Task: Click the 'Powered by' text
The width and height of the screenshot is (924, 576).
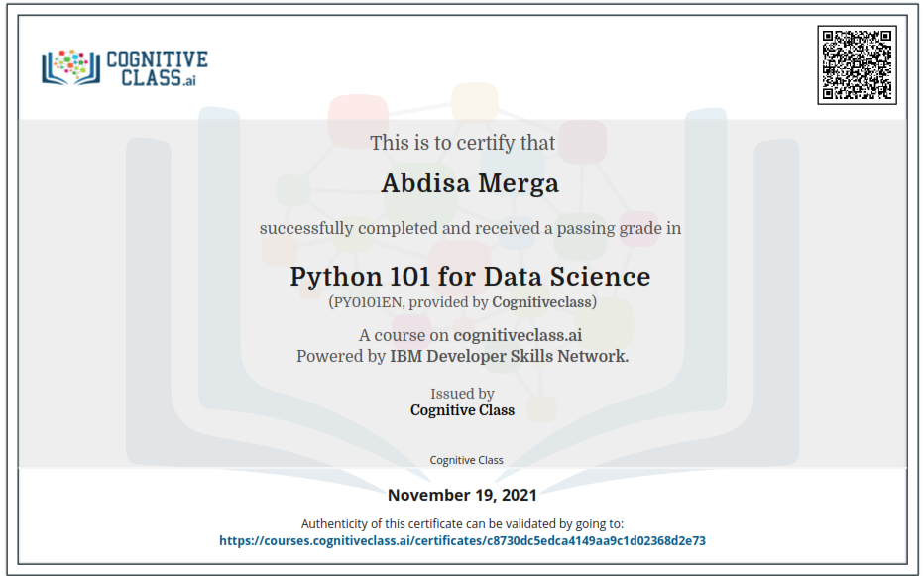Action: coord(340,356)
